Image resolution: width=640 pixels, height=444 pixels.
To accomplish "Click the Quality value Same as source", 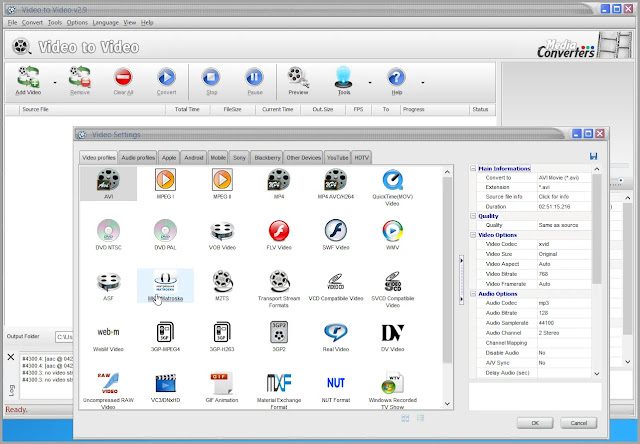I will pyautogui.click(x=564, y=225).
